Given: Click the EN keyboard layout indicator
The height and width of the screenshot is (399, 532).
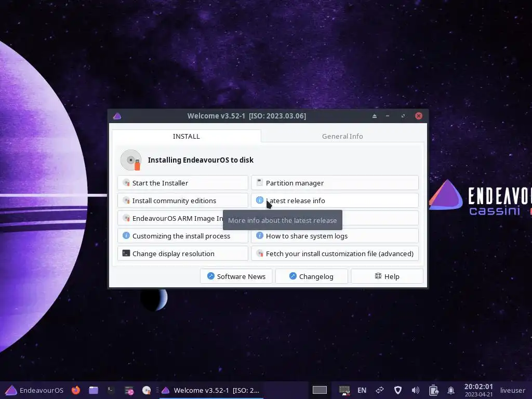Looking at the screenshot, I should coord(362,390).
